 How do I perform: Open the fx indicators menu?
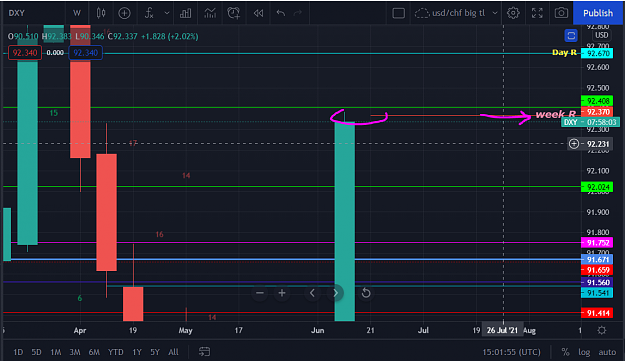[x=149, y=13]
